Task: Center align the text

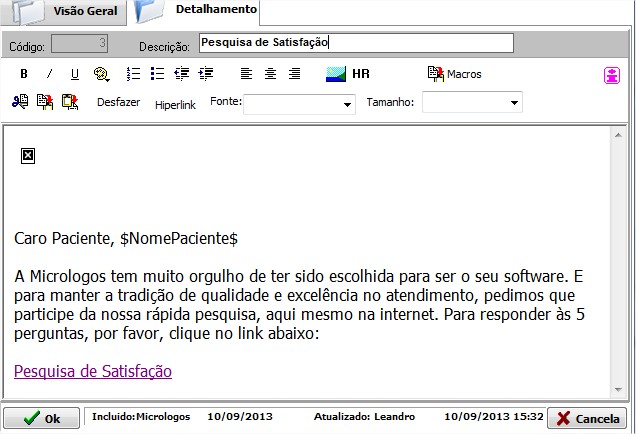Action: pyautogui.click(x=270, y=74)
